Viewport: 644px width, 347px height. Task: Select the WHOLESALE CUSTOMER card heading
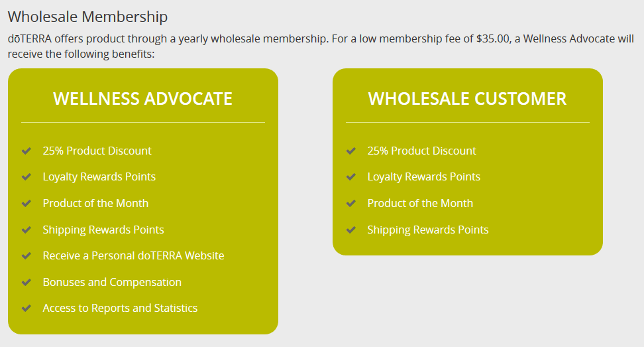[x=467, y=99]
